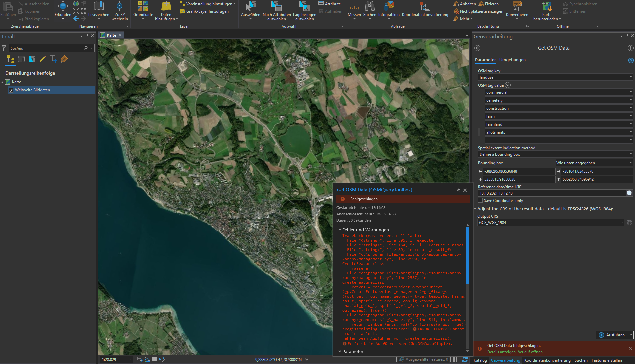The image size is (635, 364).
Task: Enable the Save Coordinates only checkbox
Action: click(480, 201)
